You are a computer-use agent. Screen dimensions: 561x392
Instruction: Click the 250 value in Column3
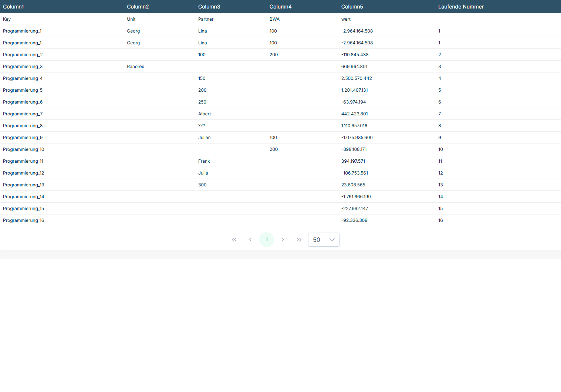202,102
